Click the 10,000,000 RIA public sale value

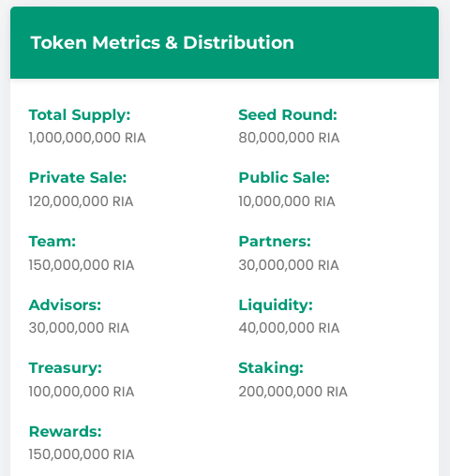[287, 201]
